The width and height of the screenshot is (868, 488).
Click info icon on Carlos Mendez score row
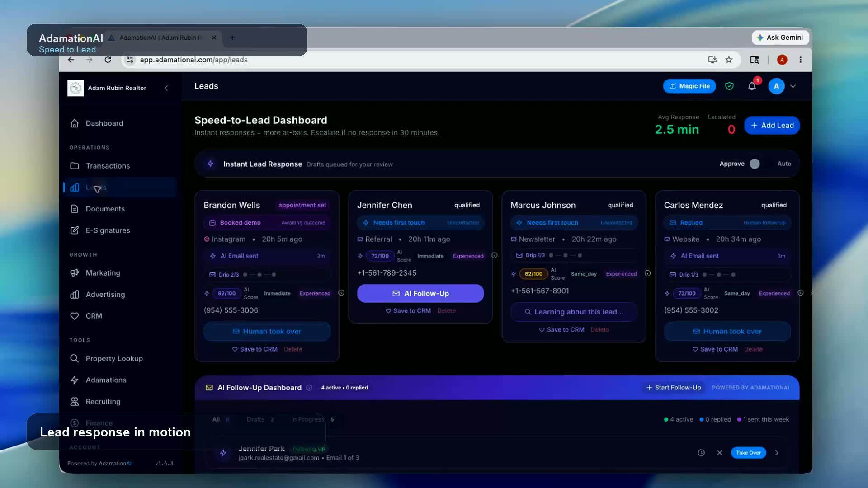click(x=801, y=293)
